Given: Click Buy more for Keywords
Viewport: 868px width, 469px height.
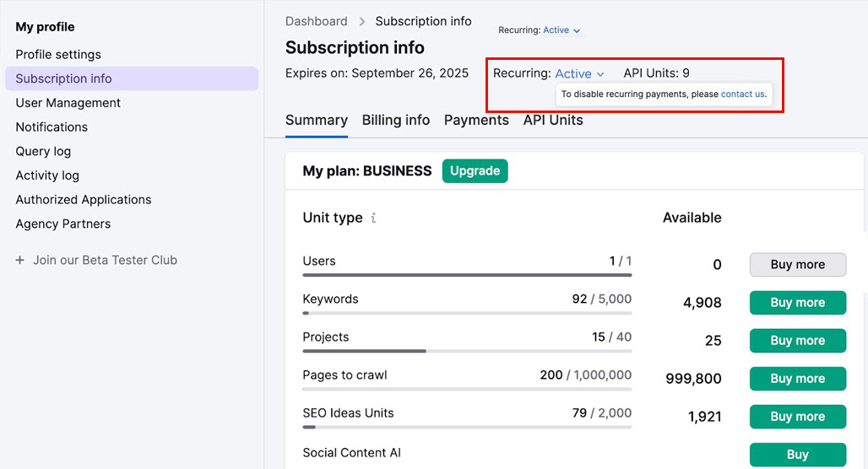Looking at the screenshot, I should point(798,303).
